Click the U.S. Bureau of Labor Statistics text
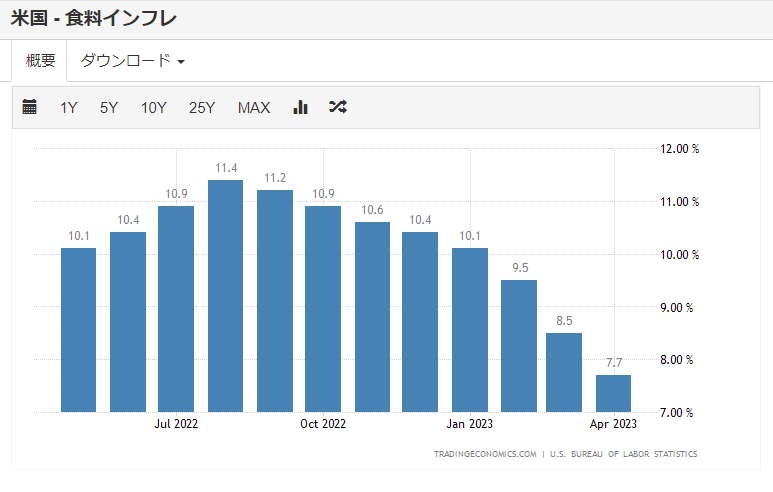This screenshot has width=773, height=492. (x=623, y=454)
